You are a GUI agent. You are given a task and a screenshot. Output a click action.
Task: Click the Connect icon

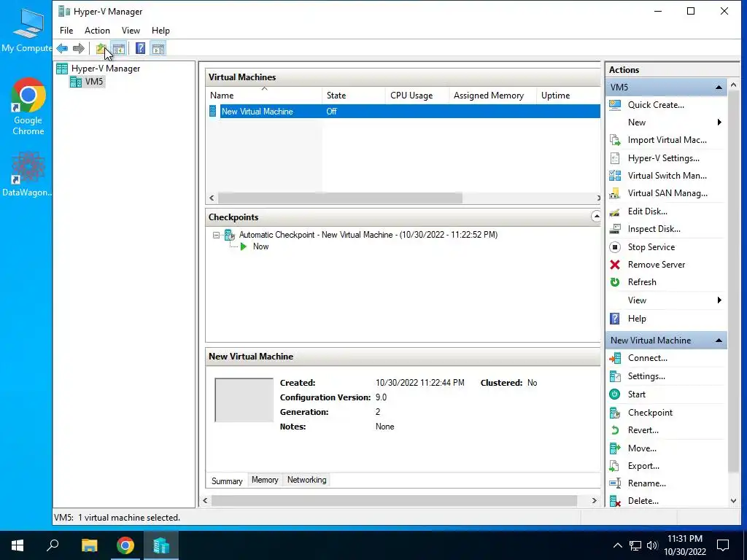[615, 358]
